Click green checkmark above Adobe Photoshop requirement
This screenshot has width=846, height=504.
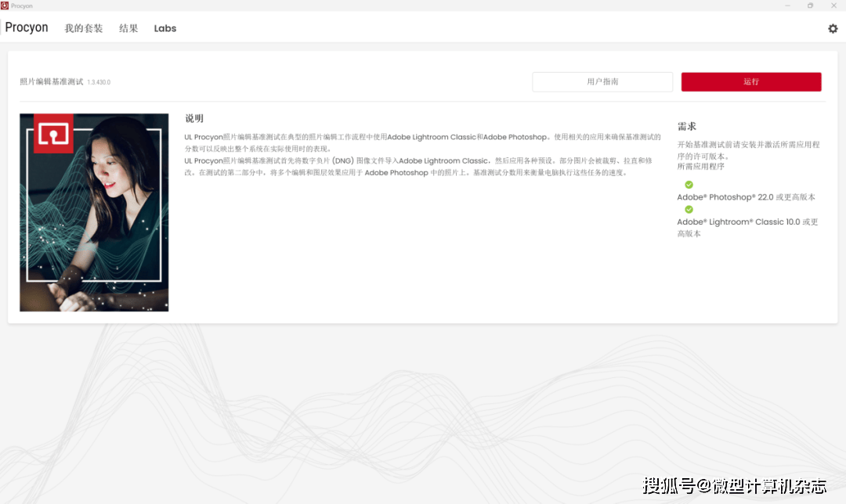pos(689,185)
